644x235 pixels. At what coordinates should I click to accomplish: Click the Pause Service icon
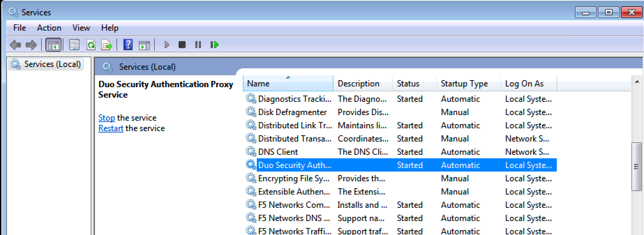pyautogui.click(x=198, y=45)
